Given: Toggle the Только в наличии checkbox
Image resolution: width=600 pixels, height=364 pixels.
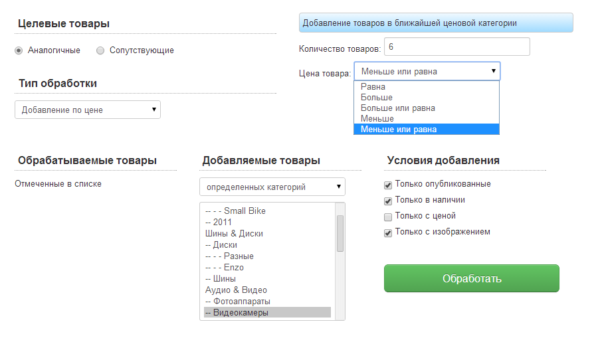Looking at the screenshot, I should 388,201.
